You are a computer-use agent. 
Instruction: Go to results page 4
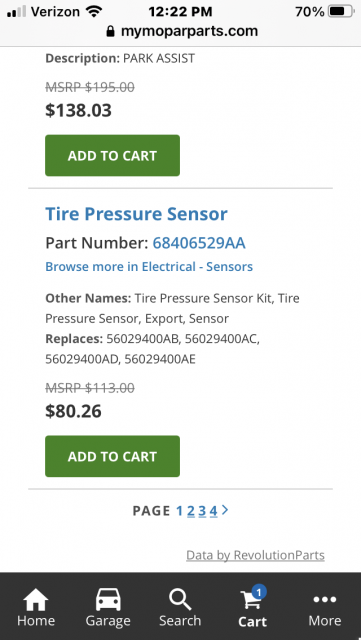coord(214,511)
